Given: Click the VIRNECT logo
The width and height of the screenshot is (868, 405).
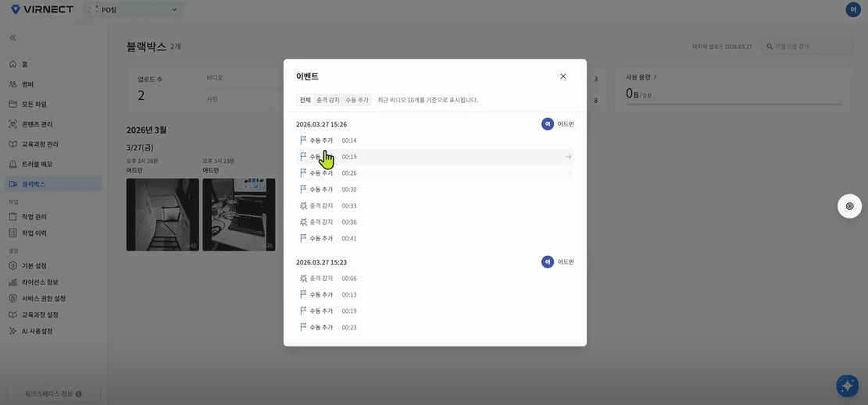Looking at the screenshot, I should [x=42, y=9].
